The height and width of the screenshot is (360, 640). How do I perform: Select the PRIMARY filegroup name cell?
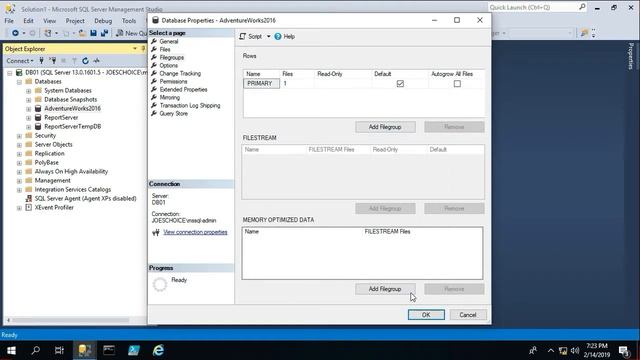coord(262,83)
